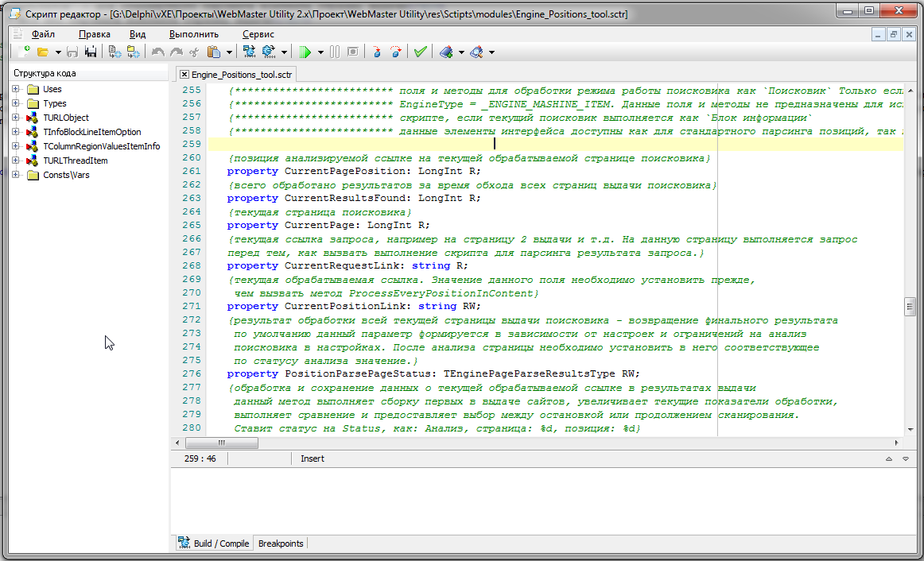This screenshot has height=561, width=924.
Task: Close the Engine_Positions_tool.sctr tab
Action: click(184, 74)
